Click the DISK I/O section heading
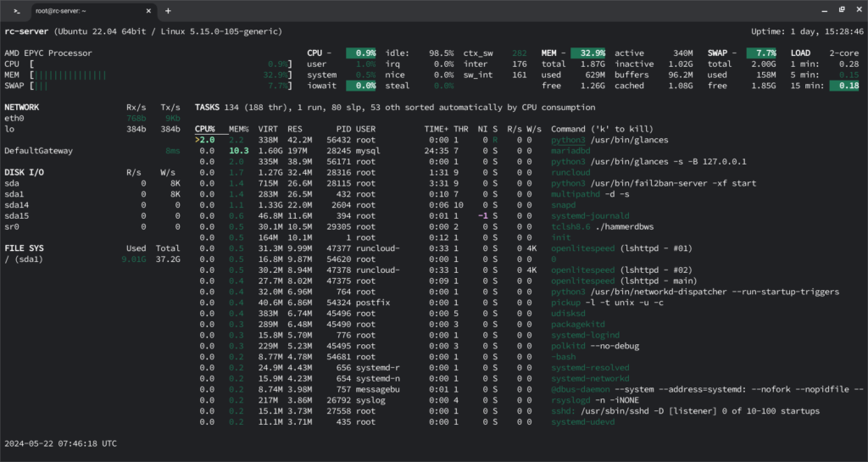This screenshot has height=462, width=868. pos(24,173)
